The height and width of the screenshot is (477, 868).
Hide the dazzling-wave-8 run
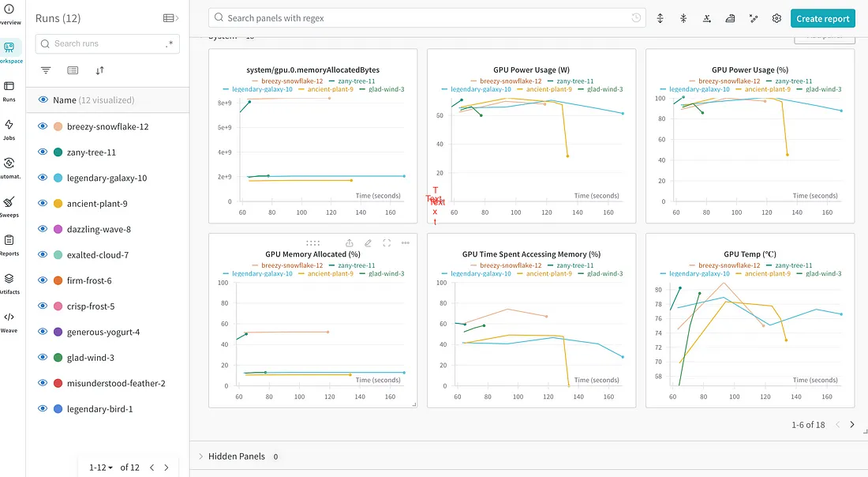[x=43, y=229]
